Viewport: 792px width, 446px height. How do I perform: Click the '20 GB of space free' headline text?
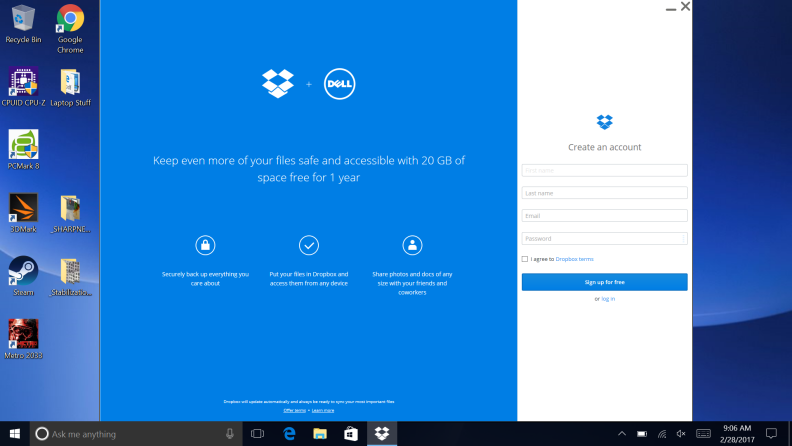[309, 169]
